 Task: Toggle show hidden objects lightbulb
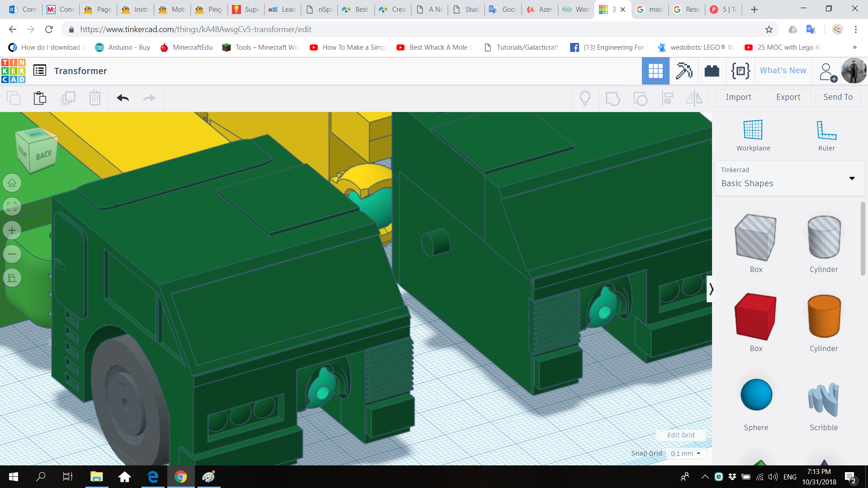tap(585, 98)
